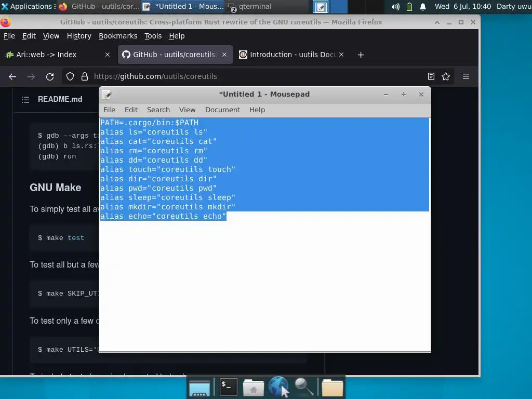Open the notifications bell icon

(x=423, y=6)
